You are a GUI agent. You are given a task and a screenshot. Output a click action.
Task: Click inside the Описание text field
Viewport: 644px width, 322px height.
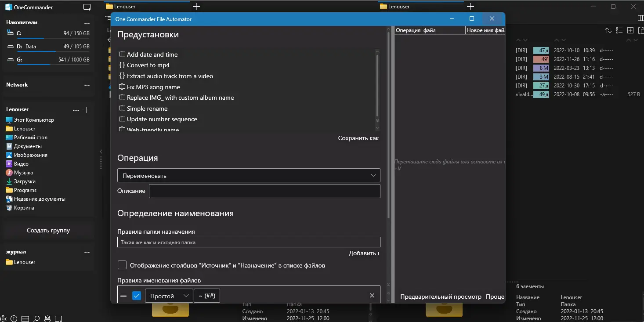point(264,191)
